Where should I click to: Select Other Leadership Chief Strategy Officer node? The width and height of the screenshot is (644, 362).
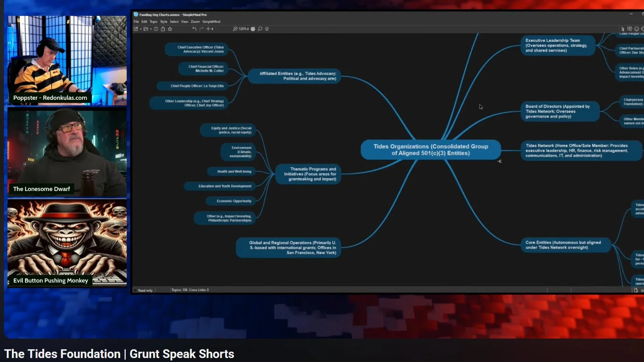(189, 103)
